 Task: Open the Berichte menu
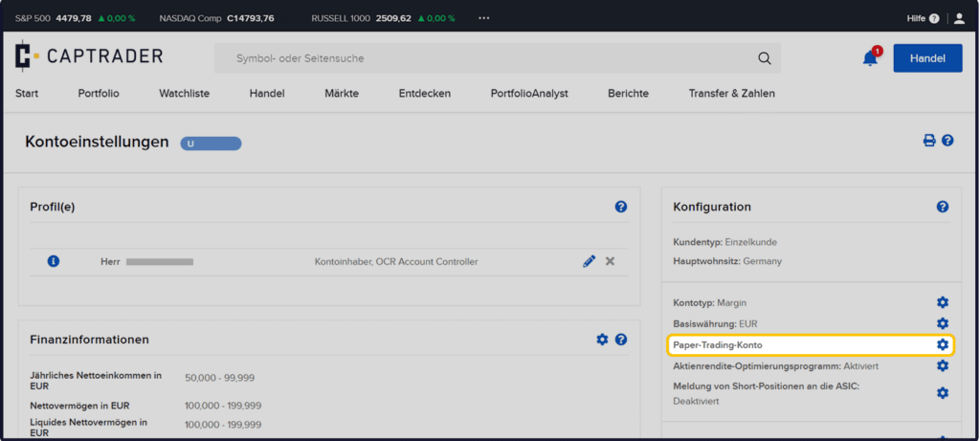[x=628, y=94]
